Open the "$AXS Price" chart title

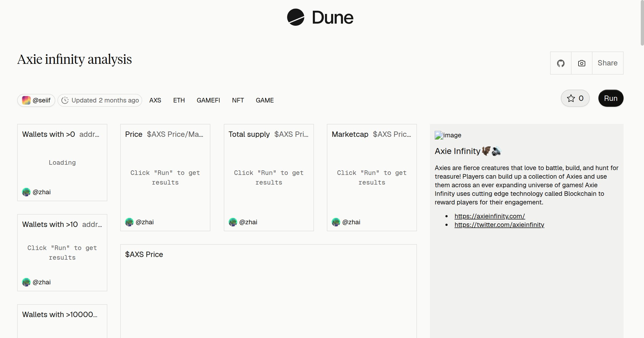(144, 254)
